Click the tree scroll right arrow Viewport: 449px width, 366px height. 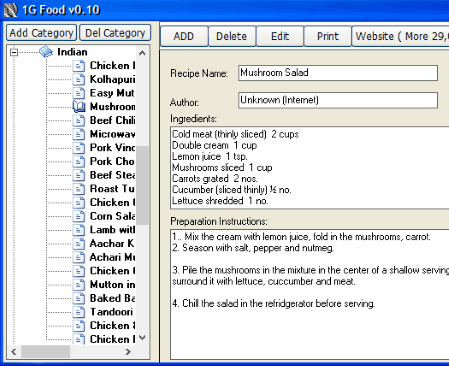point(128,352)
